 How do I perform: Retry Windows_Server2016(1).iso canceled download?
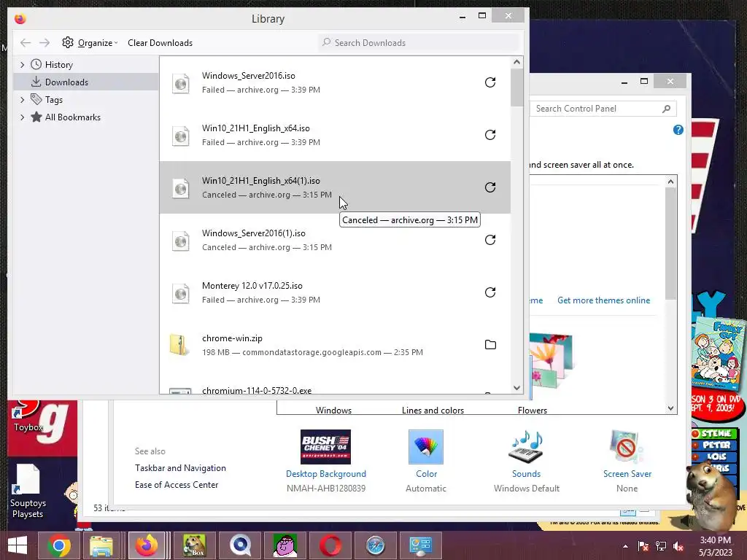pyautogui.click(x=490, y=239)
